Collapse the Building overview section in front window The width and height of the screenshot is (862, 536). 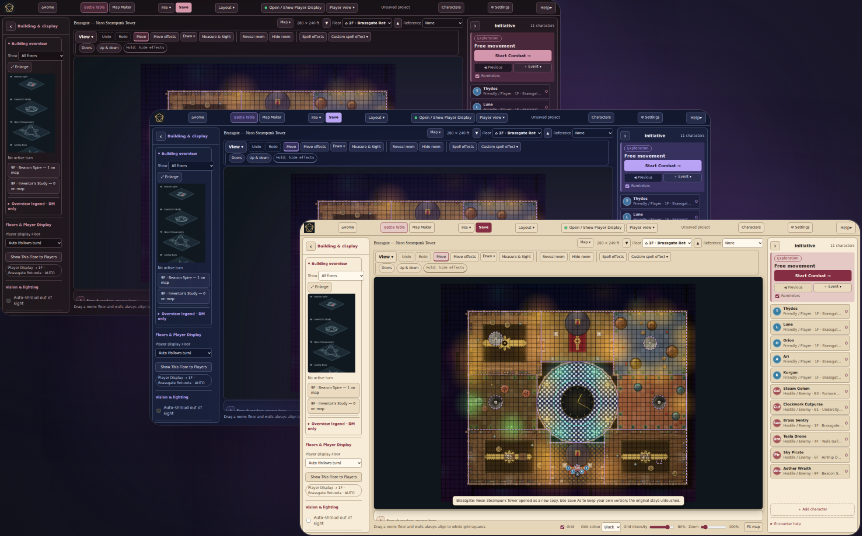point(329,263)
